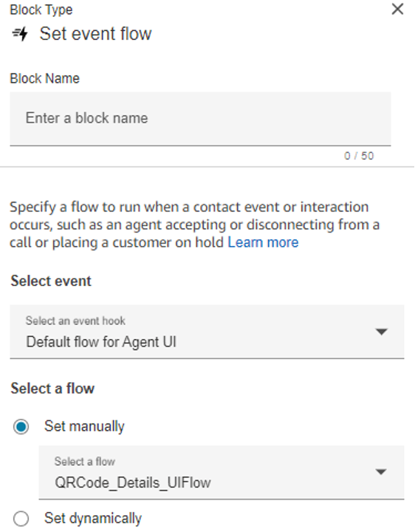
Task: Open the Learn more link
Action: coord(263,242)
